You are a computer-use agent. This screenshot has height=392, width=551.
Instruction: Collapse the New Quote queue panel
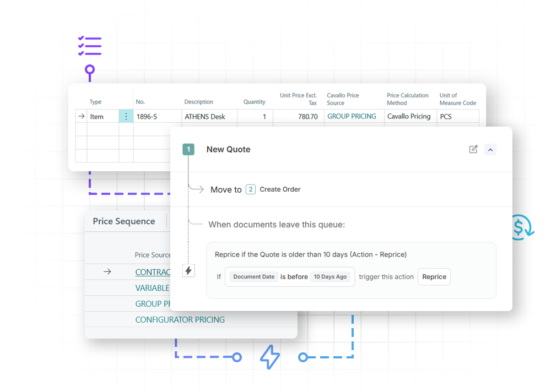pos(490,150)
